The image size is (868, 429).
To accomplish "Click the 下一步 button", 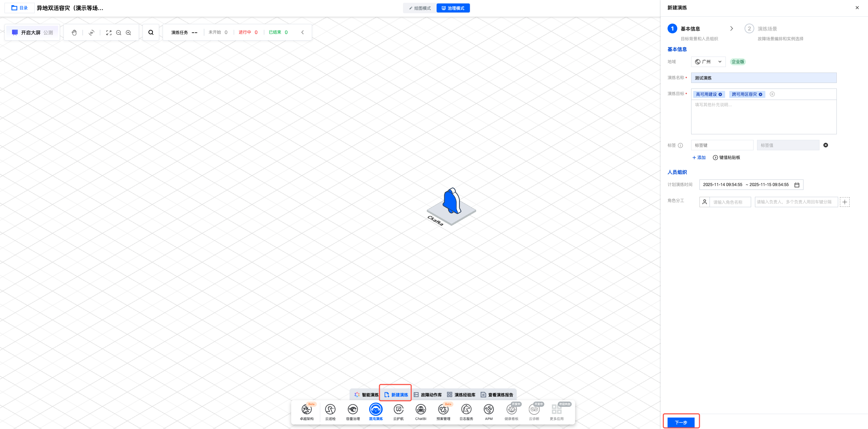I will pos(681,422).
